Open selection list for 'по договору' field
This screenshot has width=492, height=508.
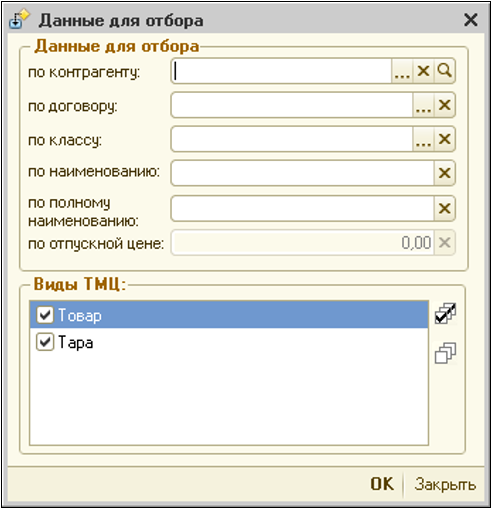[423, 105]
